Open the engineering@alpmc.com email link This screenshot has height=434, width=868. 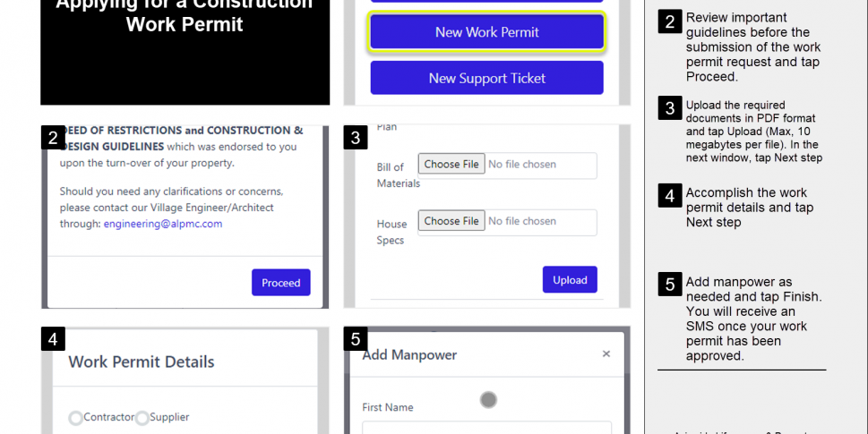coord(163,224)
